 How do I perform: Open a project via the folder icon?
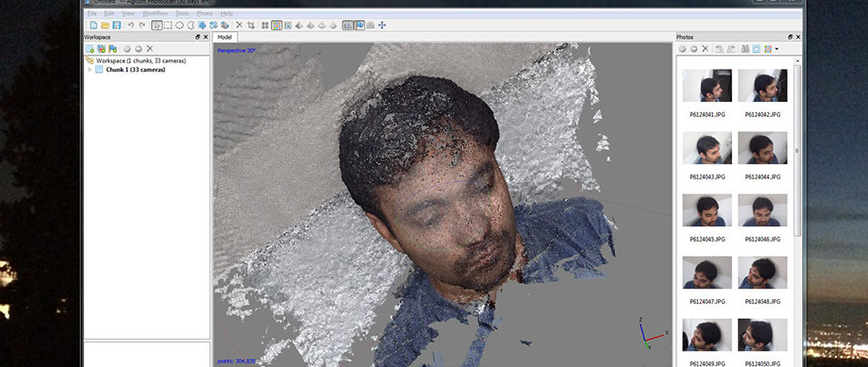pos(105,25)
